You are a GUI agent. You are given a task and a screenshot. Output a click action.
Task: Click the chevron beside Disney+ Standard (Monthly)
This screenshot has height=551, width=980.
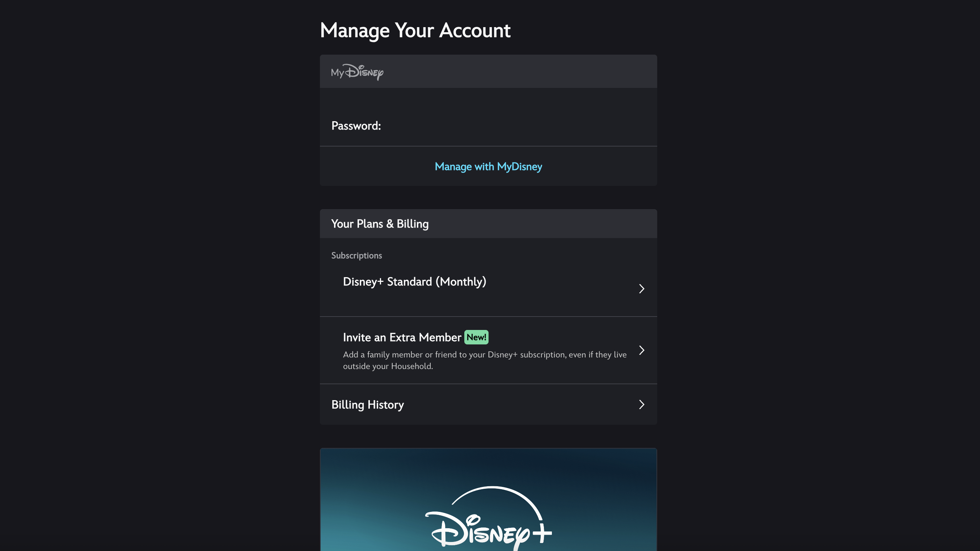point(642,289)
